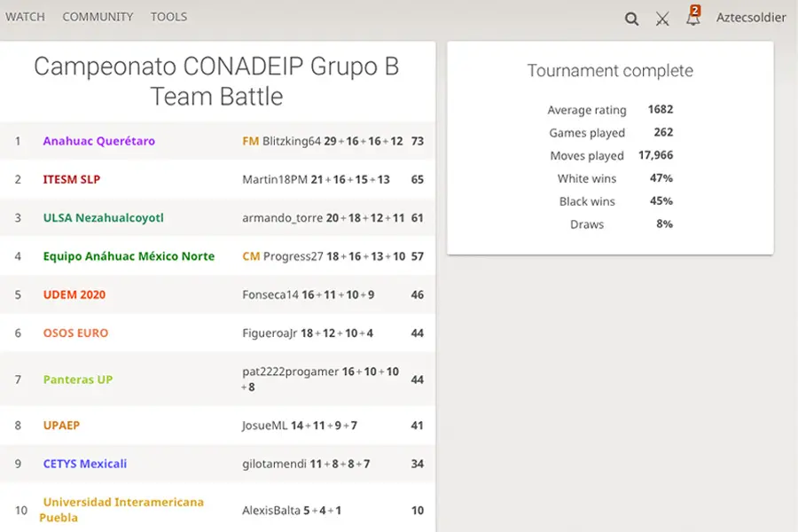Screen dimensions: 798x532
Task: Select the ITESM SLP team
Action: [72, 179]
